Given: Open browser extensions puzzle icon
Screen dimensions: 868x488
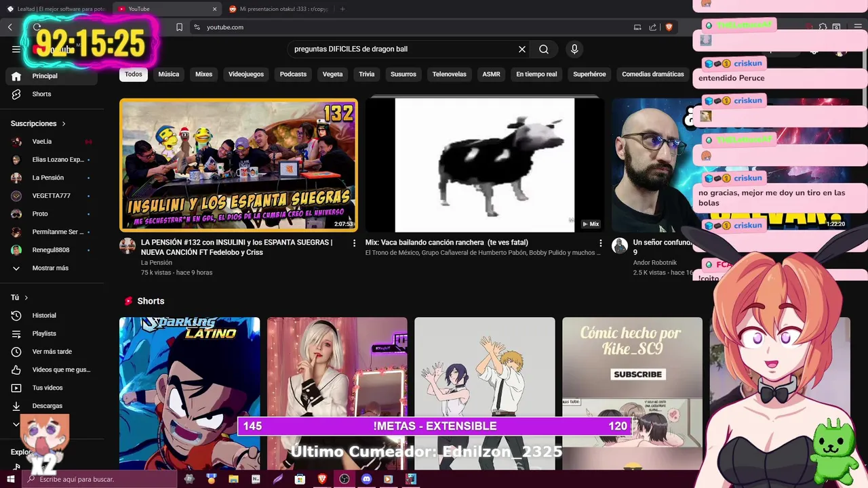Looking at the screenshot, I should click(823, 27).
